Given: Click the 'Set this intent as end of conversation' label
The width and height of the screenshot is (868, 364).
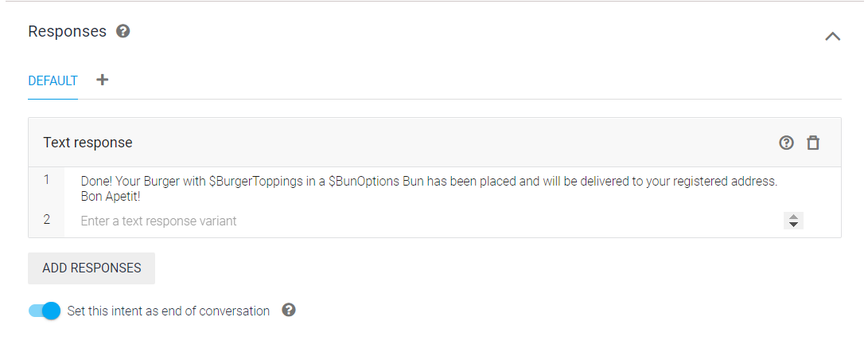Looking at the screenshot, I should click(169, 311).
